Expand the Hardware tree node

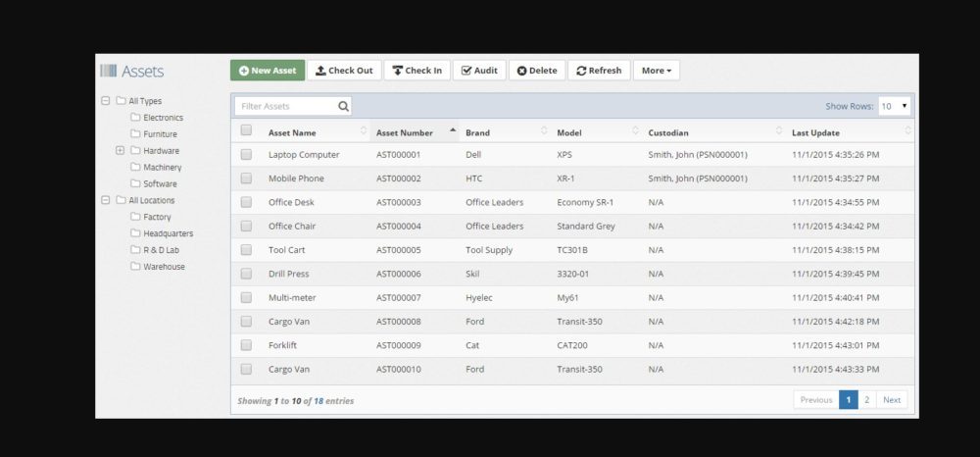[120, 151]
